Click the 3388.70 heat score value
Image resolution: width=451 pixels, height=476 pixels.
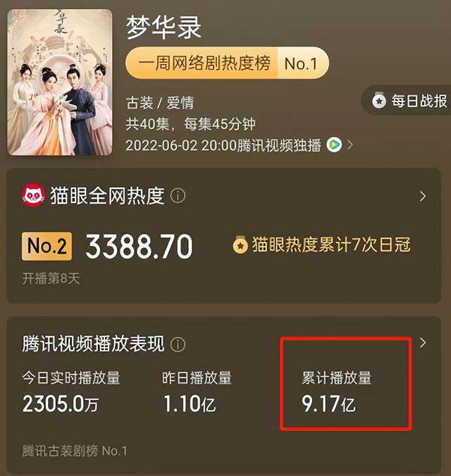[140, 247]
